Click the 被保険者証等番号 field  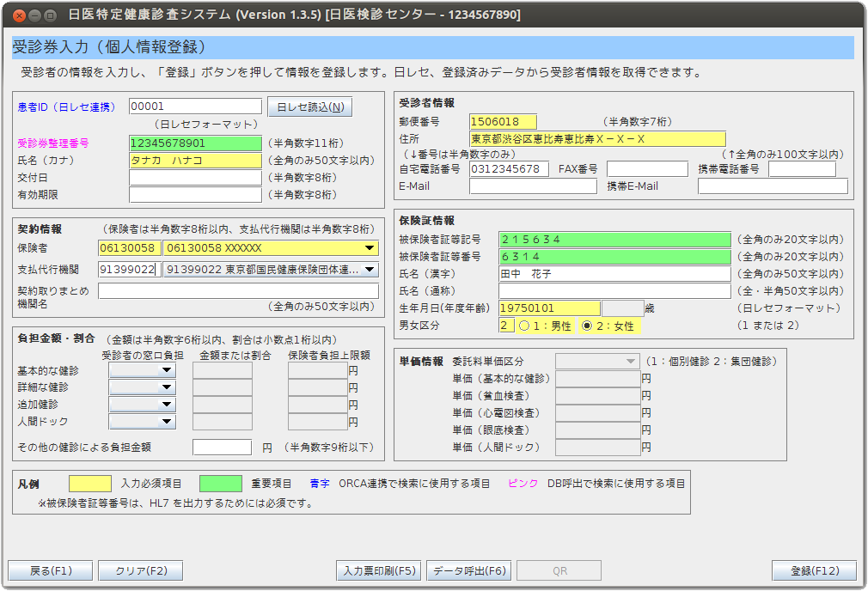(x=614, y=257)
